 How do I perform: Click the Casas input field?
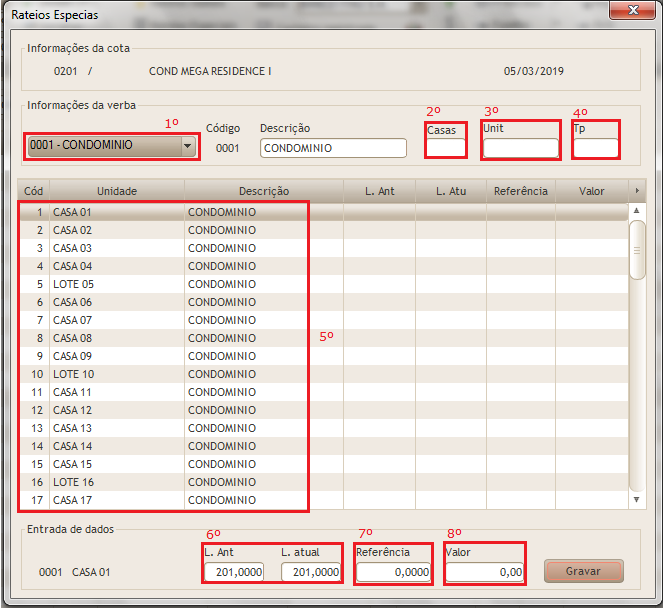446,148
